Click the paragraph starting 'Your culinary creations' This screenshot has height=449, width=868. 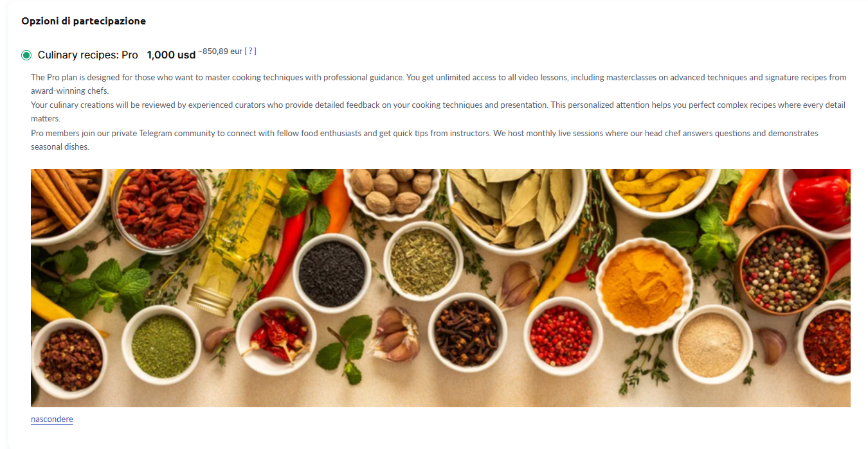pos(438,112)
